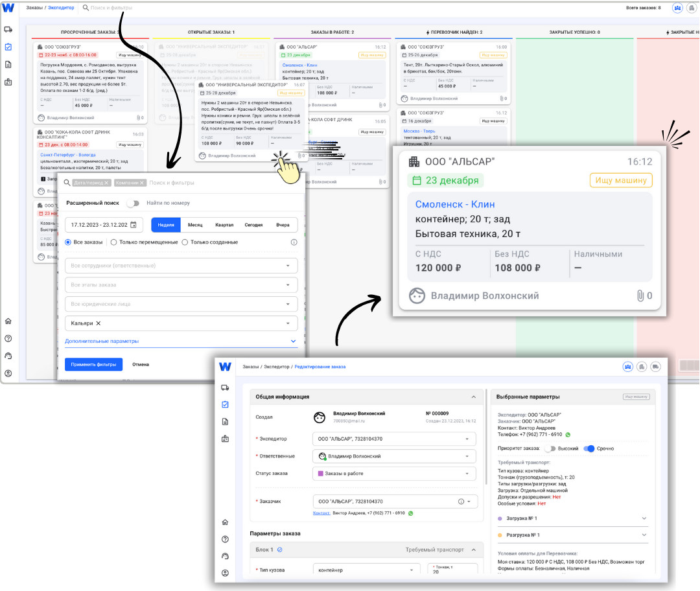Image resolution: width=700 pixels, height=591 pixels.
Task: Click truck icon in order edit header
Action: (x=655, y=367)
